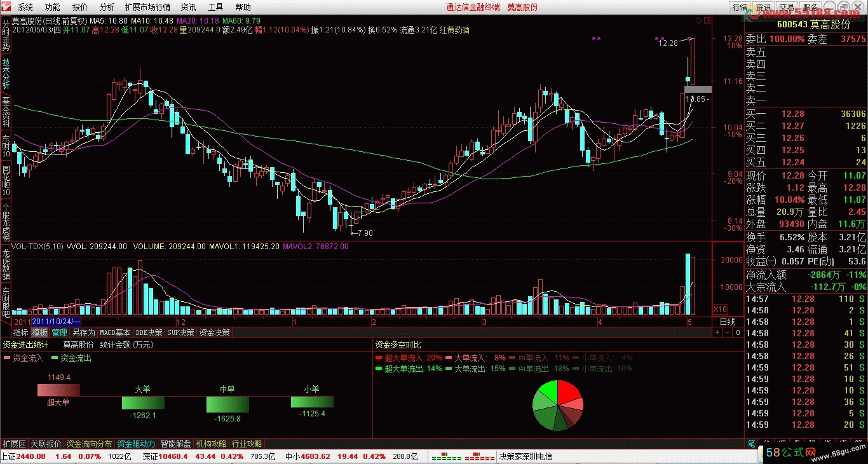Click the 小单 outflow bar -1125.4

tap(312, 402)
